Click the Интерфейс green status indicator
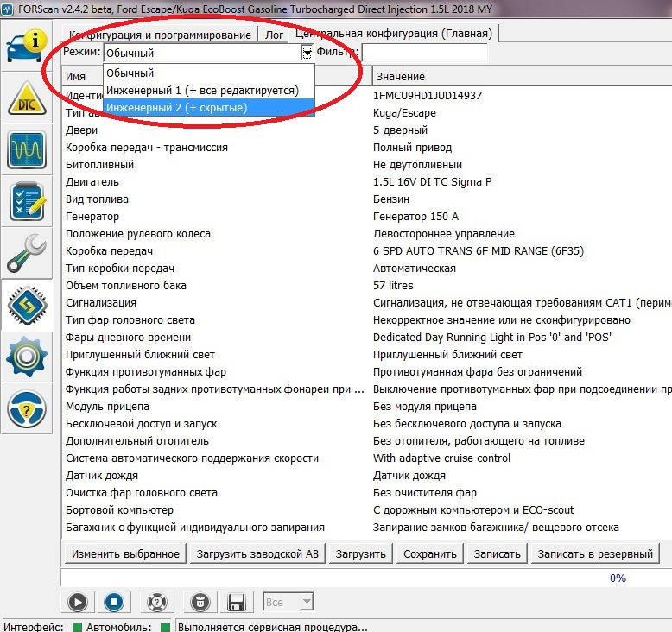Screen dimensions: 672x632 77,628
